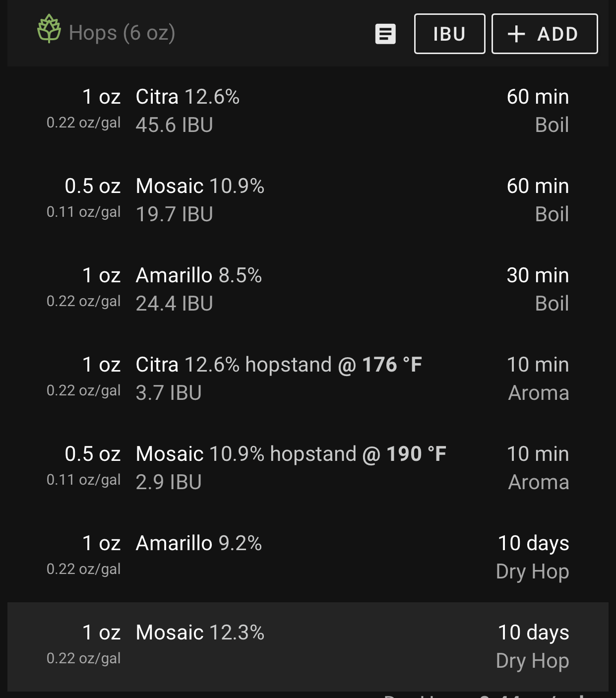Open the Amarillo 9.2% dry hop entry
The image size is (616, 698).
(308, 558)
